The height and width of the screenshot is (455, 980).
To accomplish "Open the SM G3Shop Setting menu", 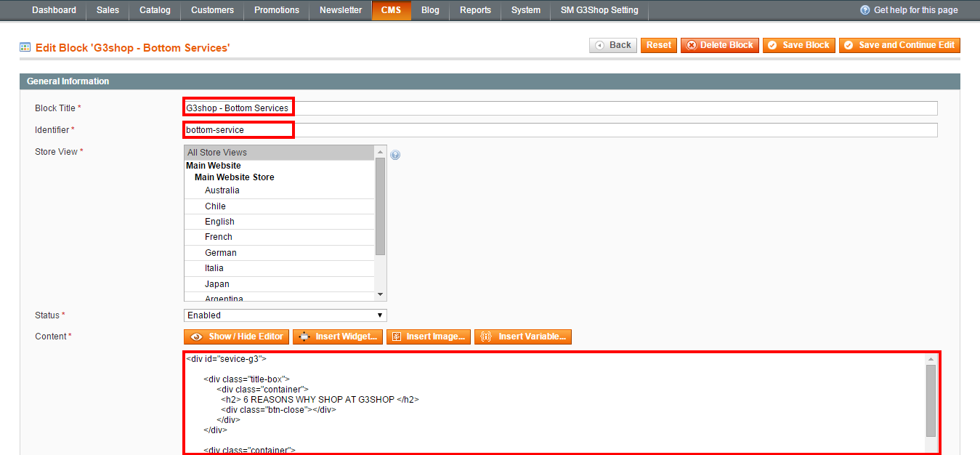I will [x=599, y=10].
